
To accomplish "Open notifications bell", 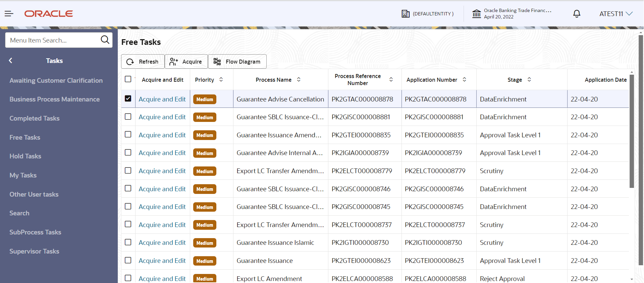I will coord(577,14).
